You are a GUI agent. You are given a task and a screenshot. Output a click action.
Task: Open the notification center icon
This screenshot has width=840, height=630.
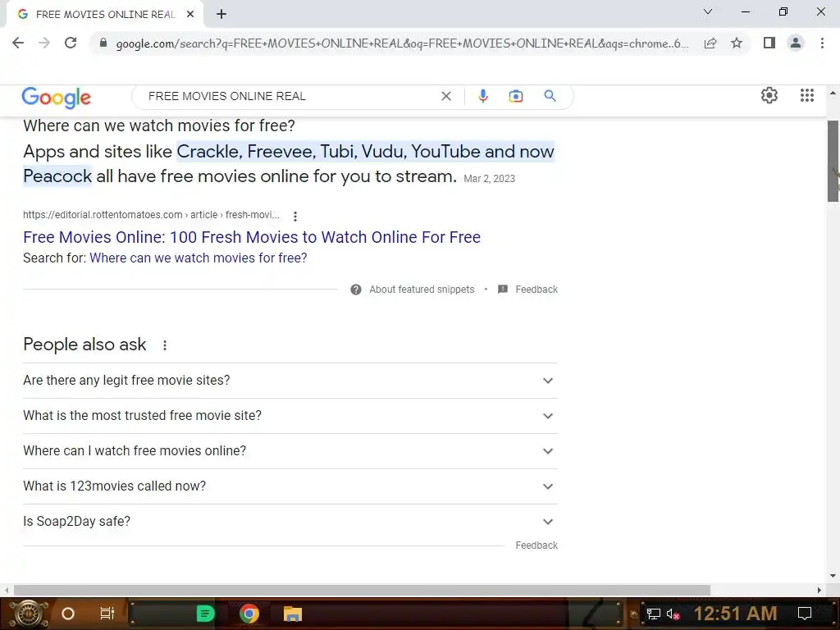(x=805, y=614)
